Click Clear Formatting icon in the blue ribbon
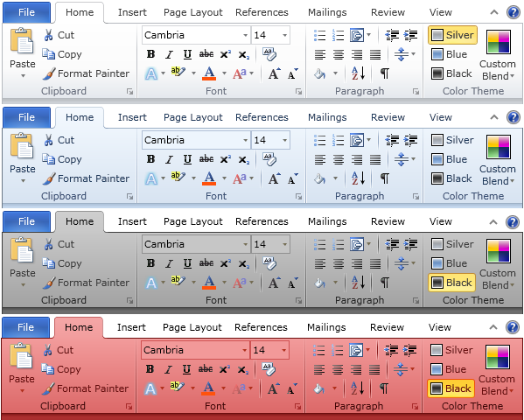524x420 pixels. tap(269, 159)
